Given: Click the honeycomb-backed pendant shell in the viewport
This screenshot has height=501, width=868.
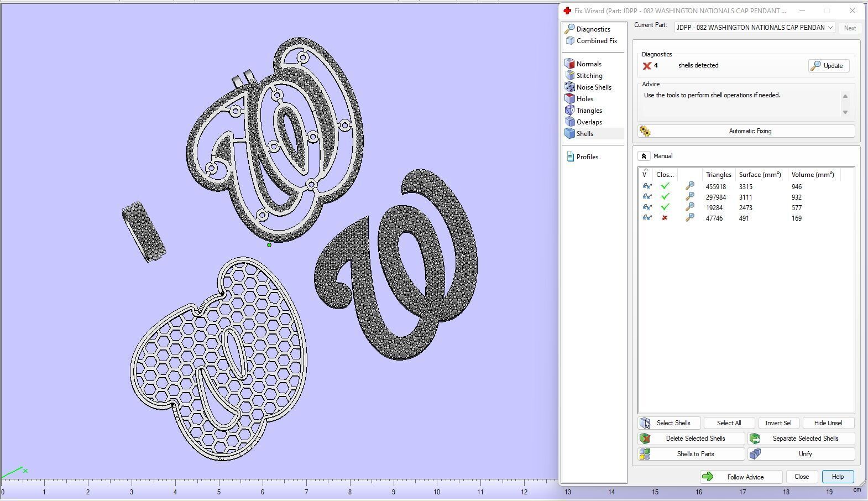Looking at the screenshot, I should pyautogui.click(x=219, y=358).
